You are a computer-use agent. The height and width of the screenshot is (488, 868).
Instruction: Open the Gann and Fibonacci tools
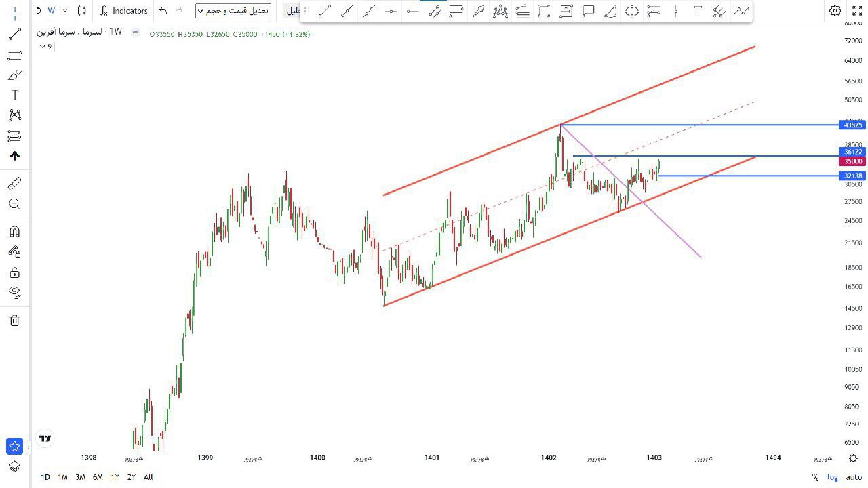pos(14,54)
